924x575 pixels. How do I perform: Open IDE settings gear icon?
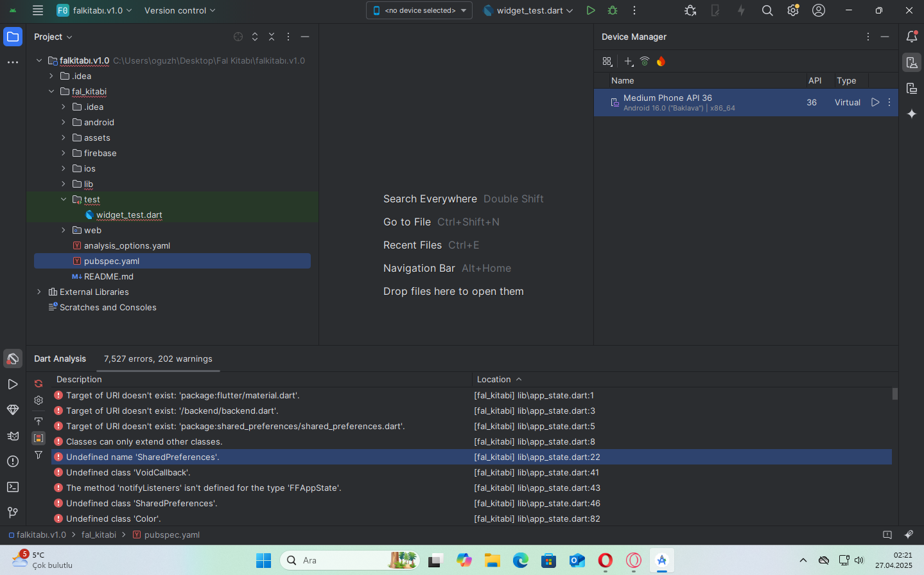tap(793, 10)
